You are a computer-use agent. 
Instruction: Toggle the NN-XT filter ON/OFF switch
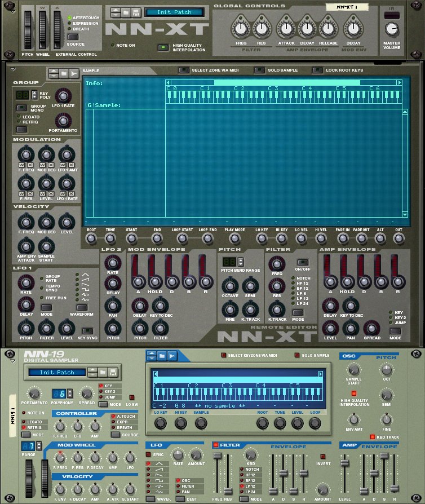[x=303, y=262]
